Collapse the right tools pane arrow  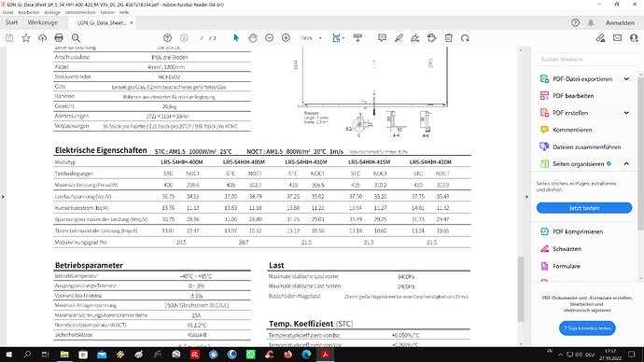point(527,197)
